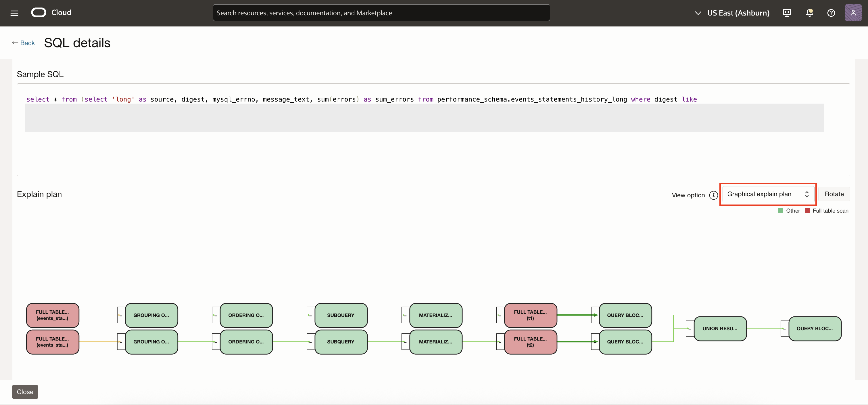The height and width of the screenshot is (405, 868).
Task: Collapse the bottom MATERIALIZ... node expander
Action: tap(405, 342)
